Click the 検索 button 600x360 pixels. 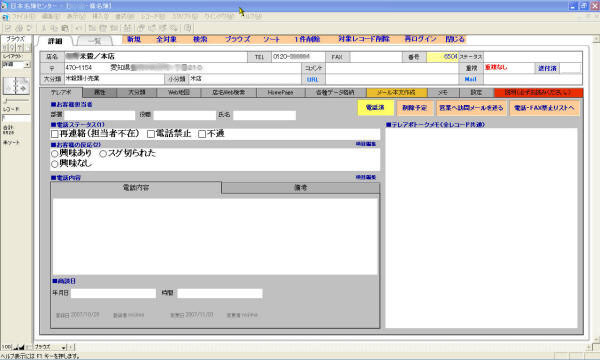[x=200, y=39]
